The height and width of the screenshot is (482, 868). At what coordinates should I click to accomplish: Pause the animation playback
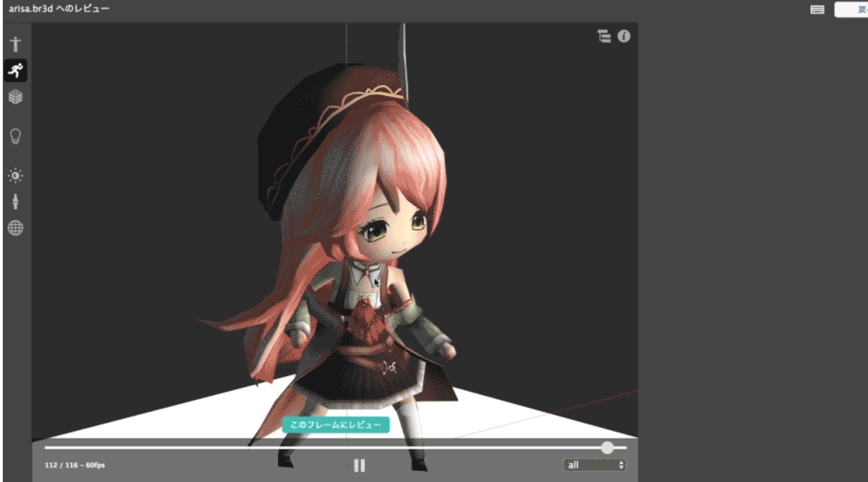359,465
